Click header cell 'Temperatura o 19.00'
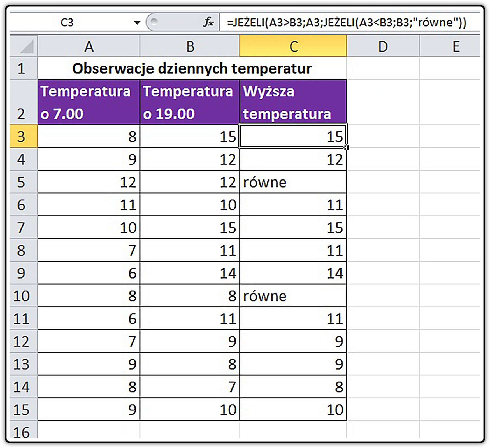 [x=190, y=102]
